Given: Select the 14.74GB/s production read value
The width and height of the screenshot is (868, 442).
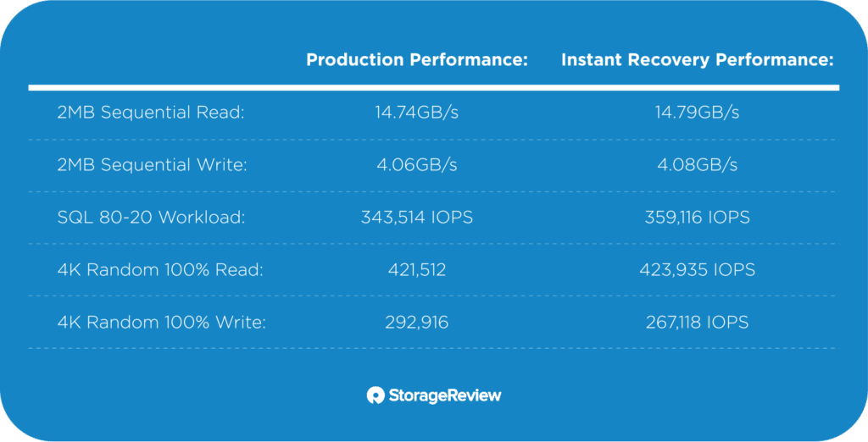Looking at the screenshot, I should pos(417,113).
